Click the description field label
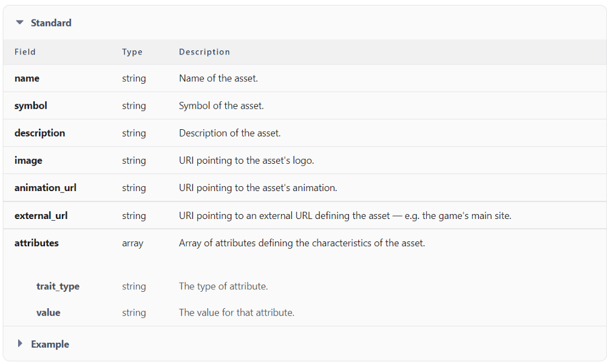Image resolution: width=607 pixels, height=364 pixels. tap(39, 133)
